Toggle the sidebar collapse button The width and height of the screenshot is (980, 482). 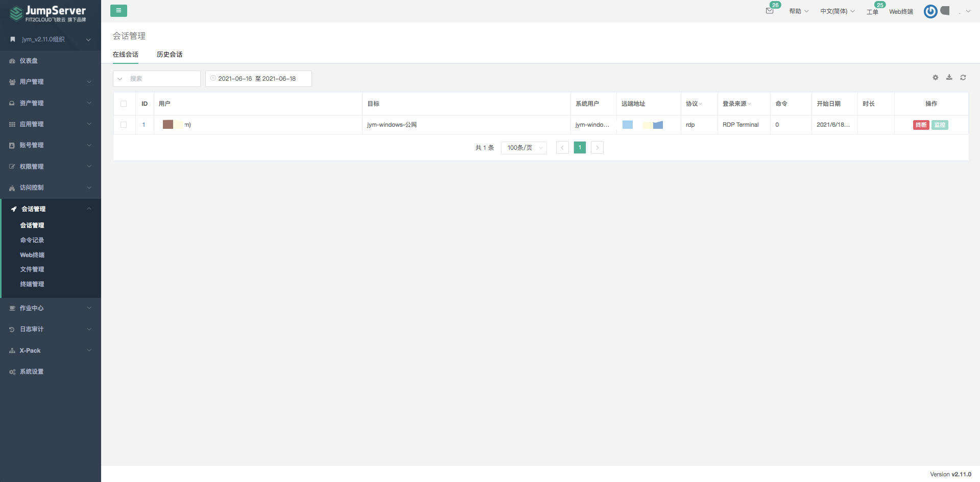click(118, 10)
